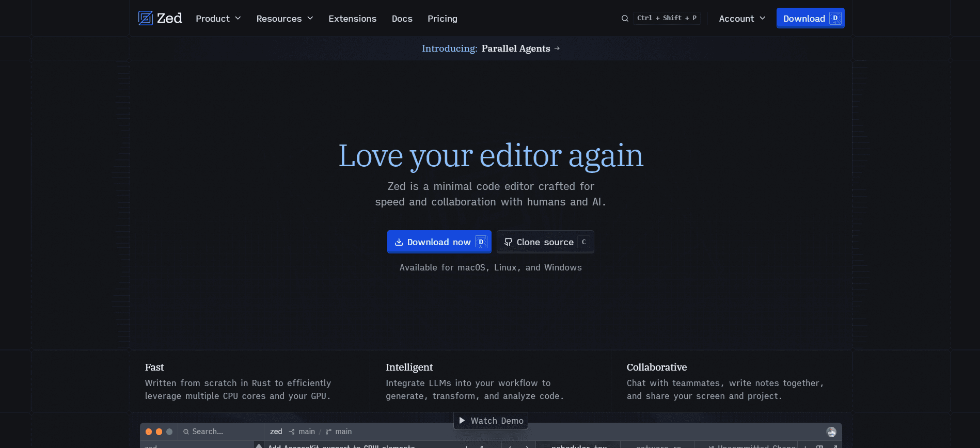Image resolution: width=980 pixels, height=448 pixels.
Task: Click the second main branch indicator in the preview
Action: tap(339, 431)
